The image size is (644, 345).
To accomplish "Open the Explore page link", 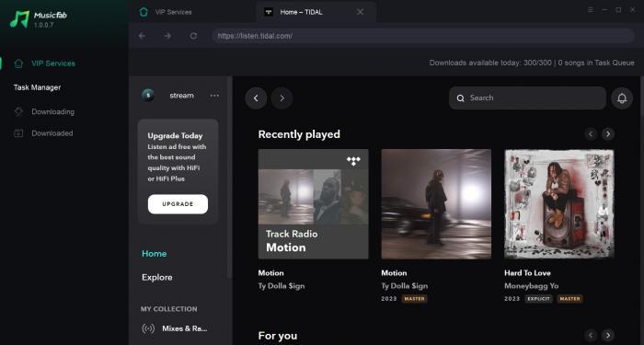I will click(x=157, y=277).
